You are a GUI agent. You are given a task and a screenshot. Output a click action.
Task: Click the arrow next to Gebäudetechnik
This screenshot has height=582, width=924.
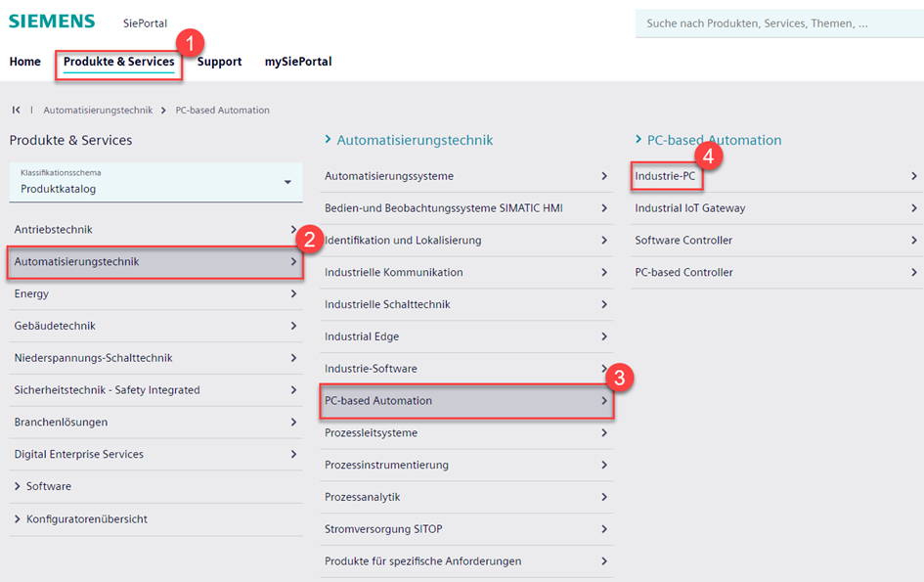pos(293,326)
